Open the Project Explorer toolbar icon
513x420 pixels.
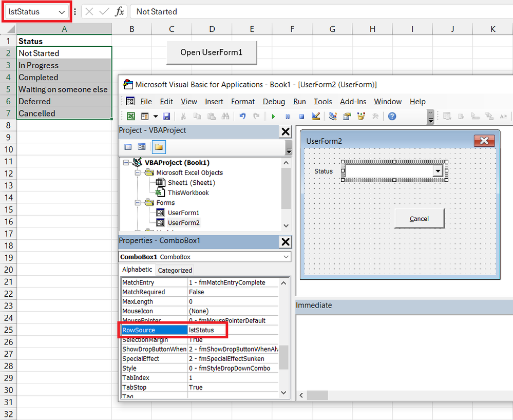point(333,116)
